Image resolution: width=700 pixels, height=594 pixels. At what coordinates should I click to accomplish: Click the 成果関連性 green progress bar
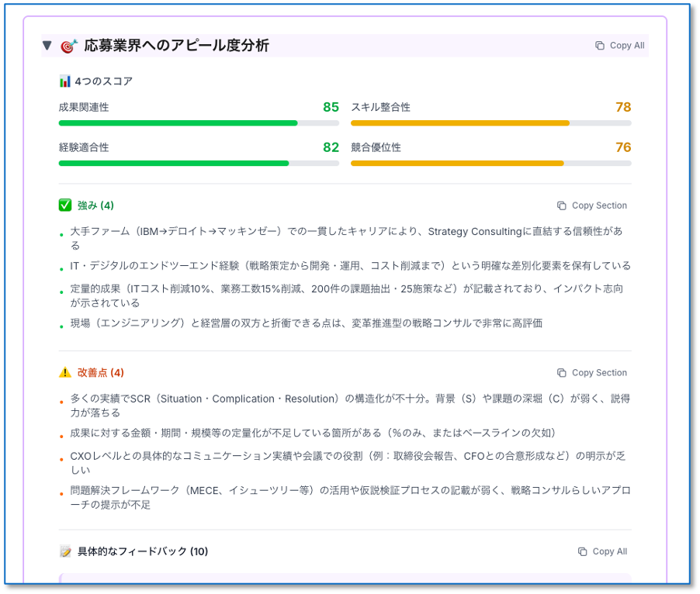[x=178, y=123]
